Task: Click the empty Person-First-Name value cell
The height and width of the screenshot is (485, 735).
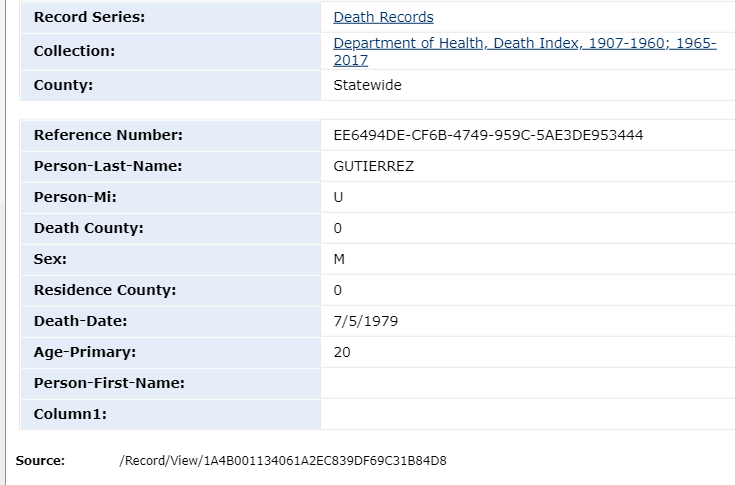Action: [527, 383]
